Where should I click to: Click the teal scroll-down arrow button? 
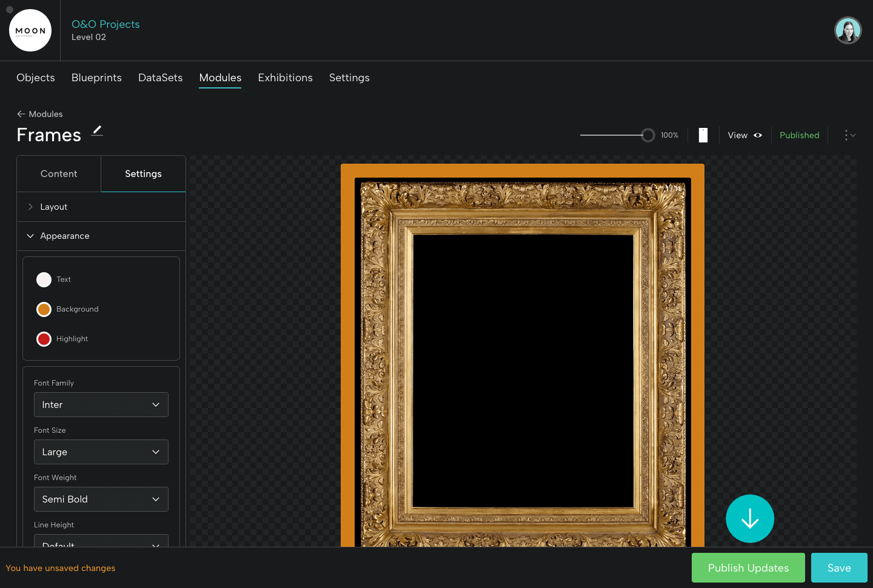(x=750, y=519)
